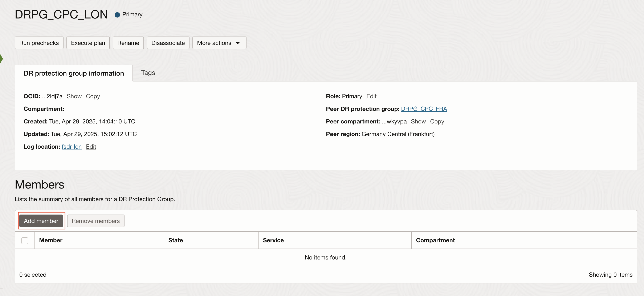The width and height of the screenshot is (644, 296).
Task: Rename the DR protection group
Action: pyautogui.click(x=128, y=43)
